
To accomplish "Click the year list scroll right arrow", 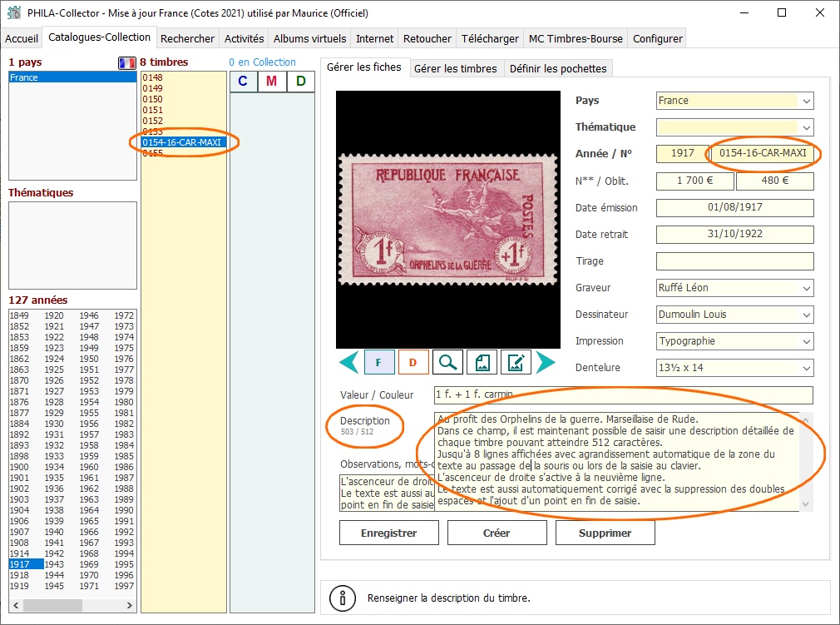I will click(x=130, y=605).
